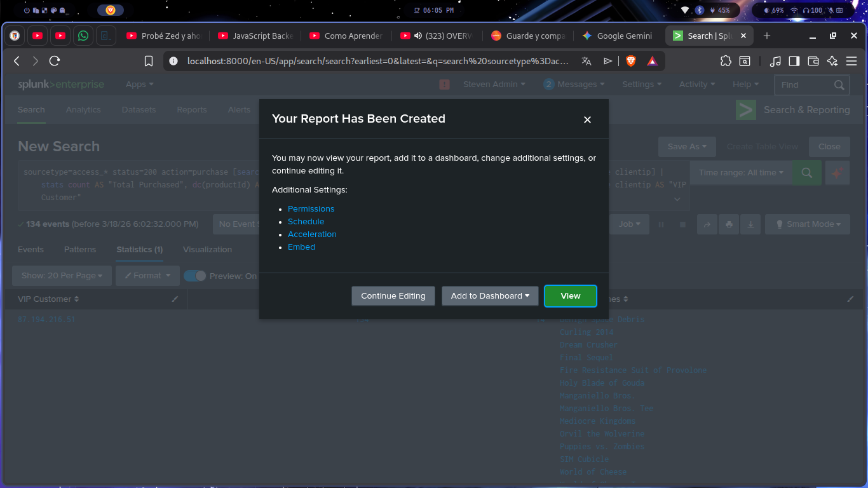Close the report created dialog
Screen dimensions: 868x488
587,119
